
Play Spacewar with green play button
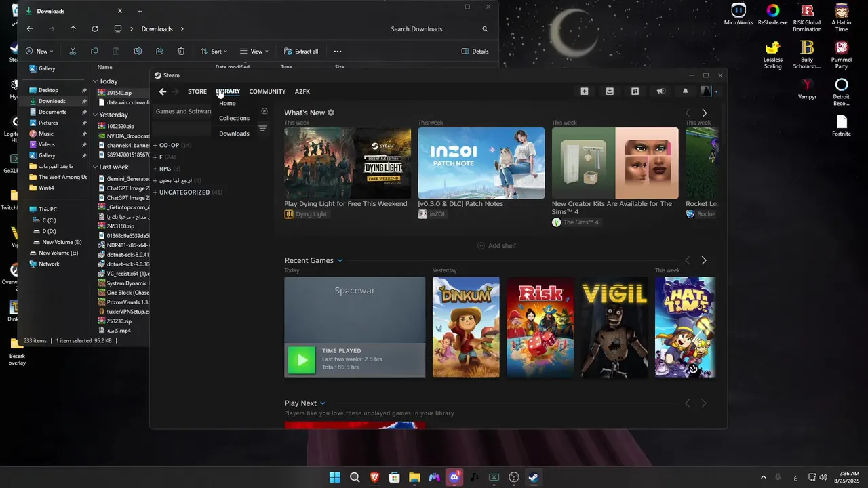tap(302, 360)
